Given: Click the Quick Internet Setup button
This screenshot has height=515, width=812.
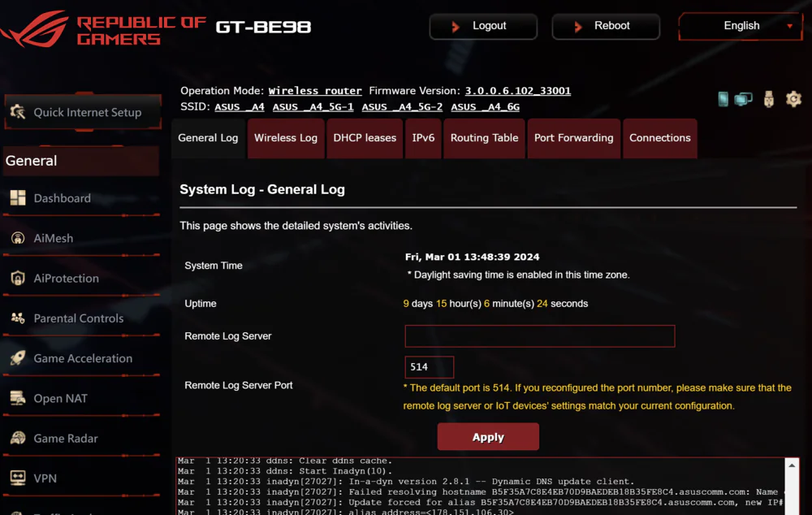Looking at the screenshot, I should point(83,112).
